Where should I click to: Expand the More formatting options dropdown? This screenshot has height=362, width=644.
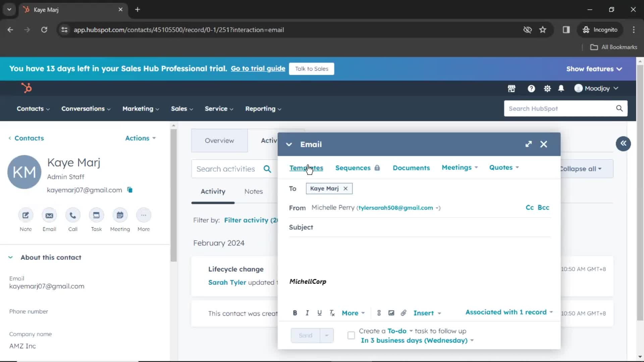coord(353,313)
